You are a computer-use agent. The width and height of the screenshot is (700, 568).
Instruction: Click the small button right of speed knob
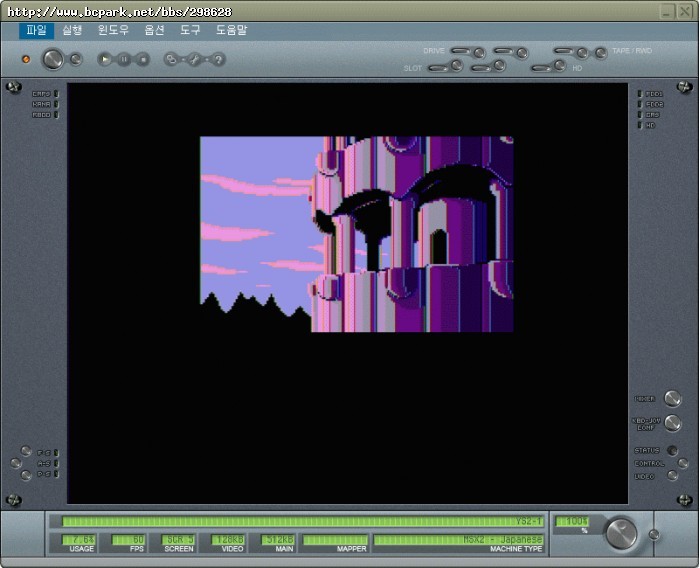click(x=654, y=535)
